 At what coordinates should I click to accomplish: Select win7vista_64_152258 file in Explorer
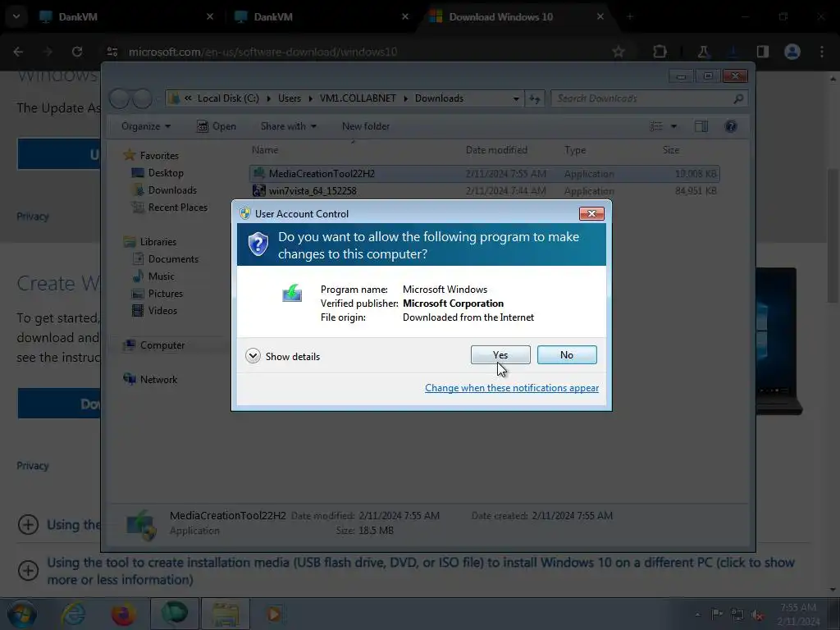(484, 190)
